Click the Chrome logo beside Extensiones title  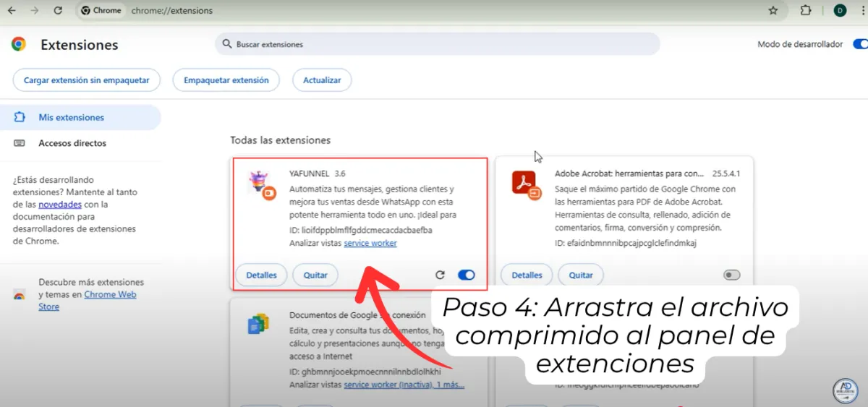[x=19, y=44]
